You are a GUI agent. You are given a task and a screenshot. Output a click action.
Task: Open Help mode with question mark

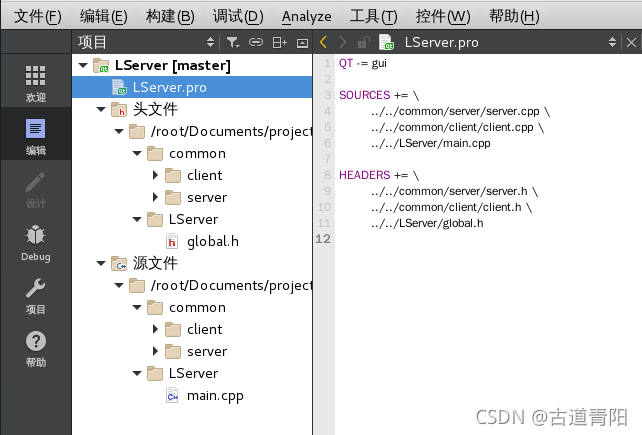point(36,349)
